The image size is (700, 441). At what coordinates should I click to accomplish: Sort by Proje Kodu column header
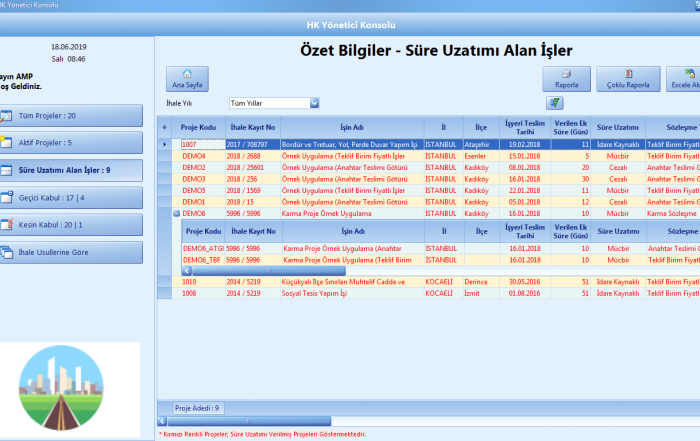coord(198,128)
